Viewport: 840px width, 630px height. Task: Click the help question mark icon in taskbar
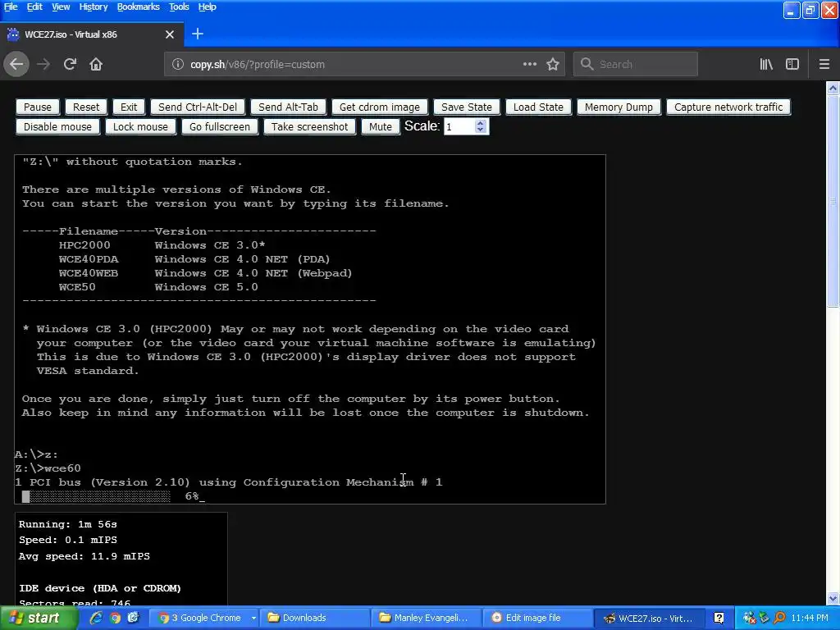tap(719, 618)
